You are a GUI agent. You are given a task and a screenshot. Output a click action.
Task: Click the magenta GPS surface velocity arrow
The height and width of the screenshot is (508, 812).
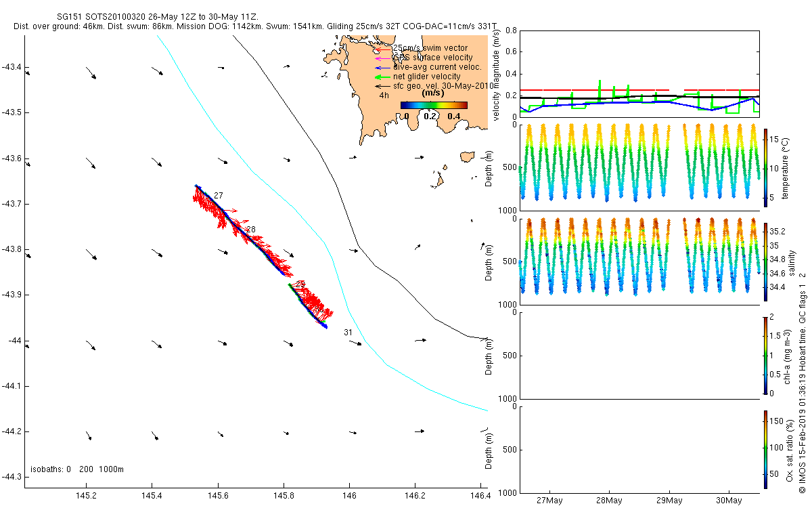(x=384, y=58)
